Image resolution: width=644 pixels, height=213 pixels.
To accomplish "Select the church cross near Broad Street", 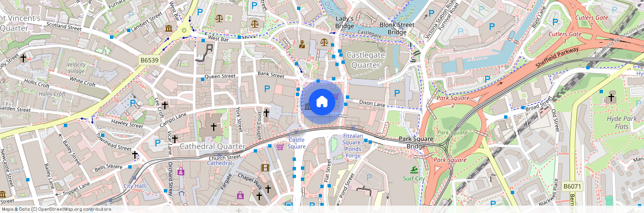I will click(611, 97).
